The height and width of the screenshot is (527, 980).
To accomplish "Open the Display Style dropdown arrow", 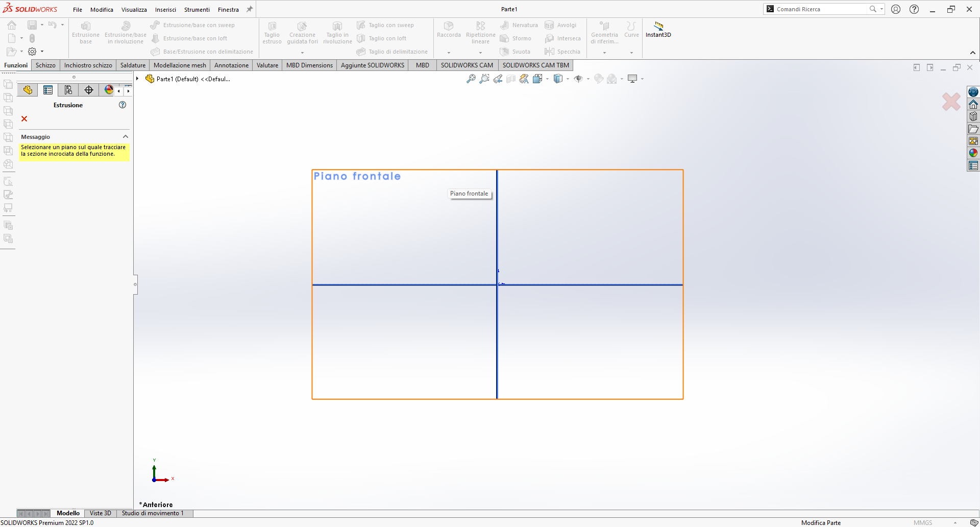I will pos(568,79).
